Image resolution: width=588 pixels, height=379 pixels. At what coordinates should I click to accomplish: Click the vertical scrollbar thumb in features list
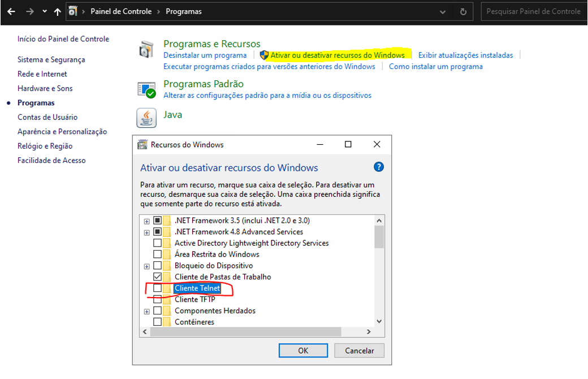[379, 236]
